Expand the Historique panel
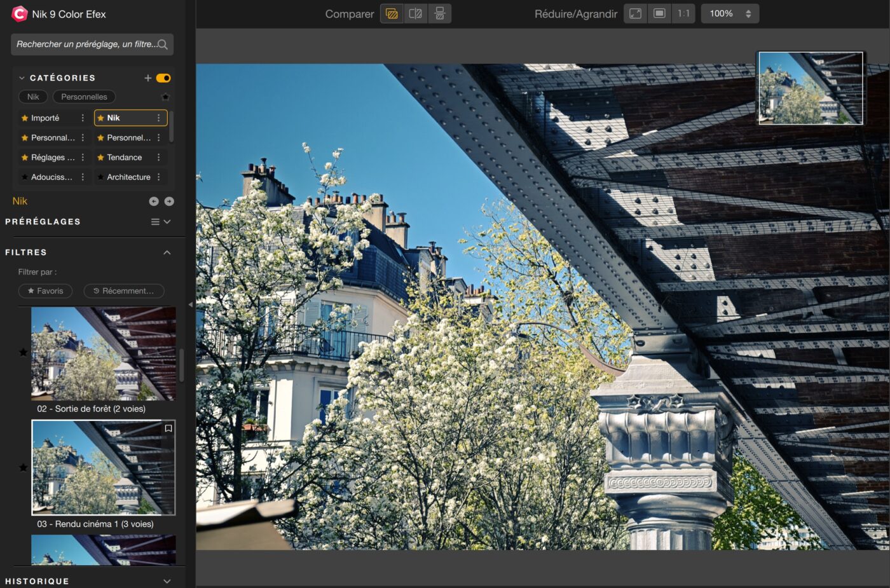 (x=167, y=581)
